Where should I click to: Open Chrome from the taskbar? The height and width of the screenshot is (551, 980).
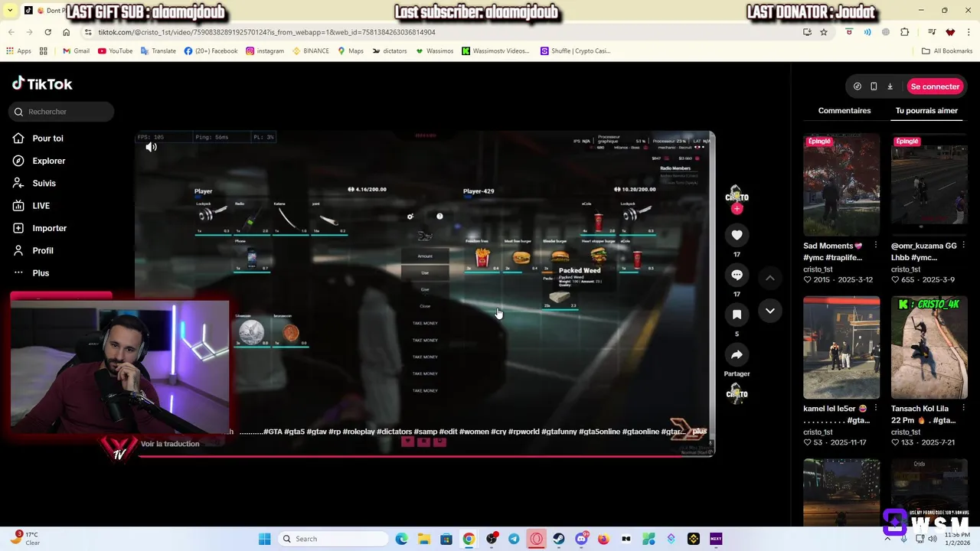pyautogui.click(x=469, y=539)
